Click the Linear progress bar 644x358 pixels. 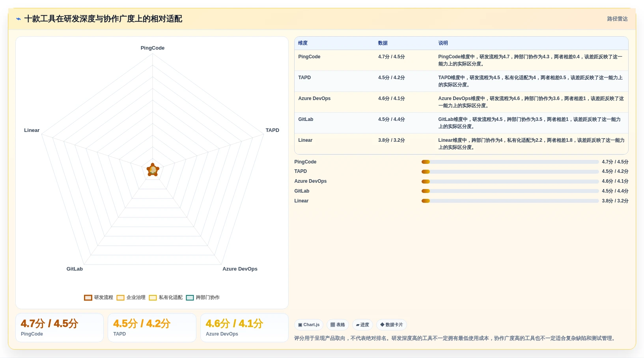pyautogui.click(x=510, y=201)
